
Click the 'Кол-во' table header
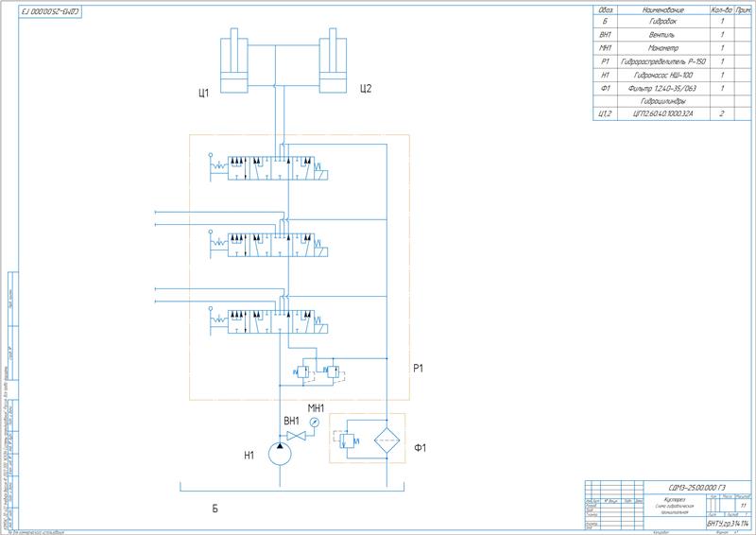tap(721, 9)
